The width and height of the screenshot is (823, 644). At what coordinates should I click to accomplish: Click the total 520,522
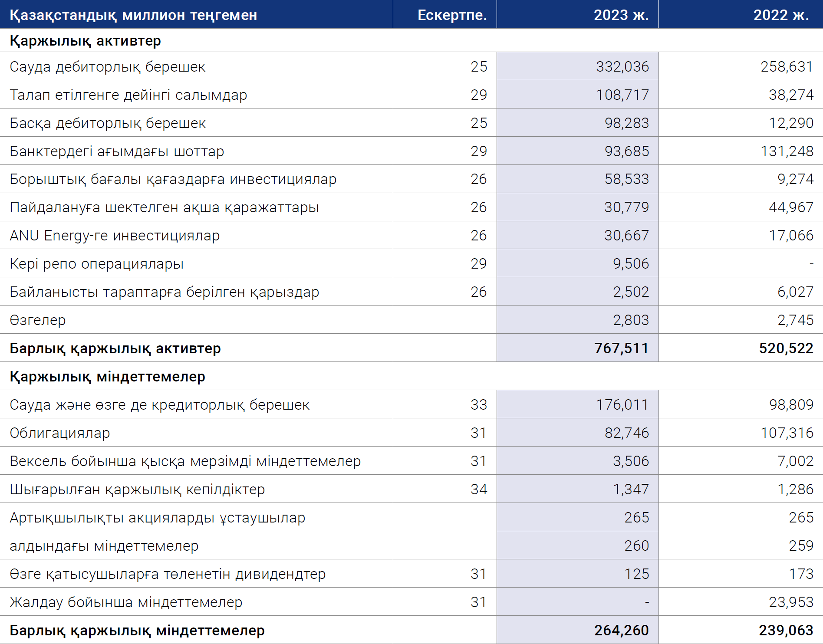[786, 348]
